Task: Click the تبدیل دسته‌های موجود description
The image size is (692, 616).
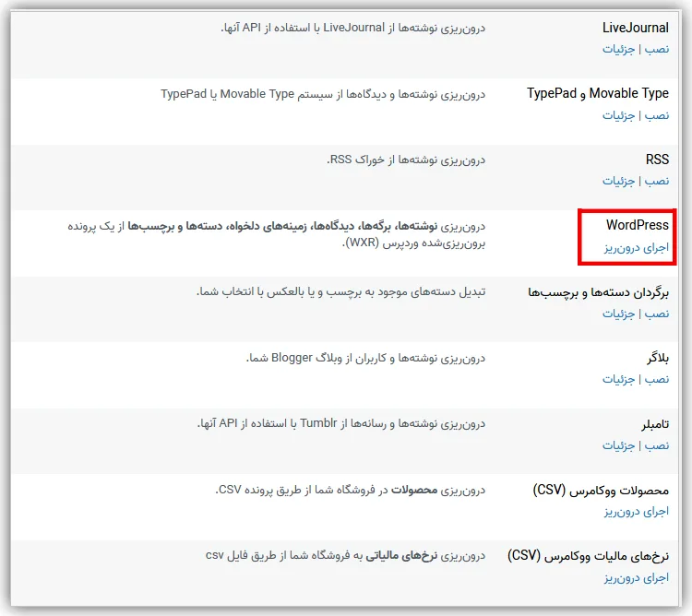Action: point(340,292)
